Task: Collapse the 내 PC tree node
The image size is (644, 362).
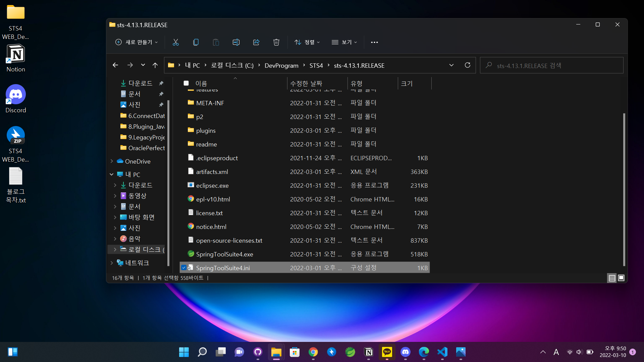Action: click(112, 174)
